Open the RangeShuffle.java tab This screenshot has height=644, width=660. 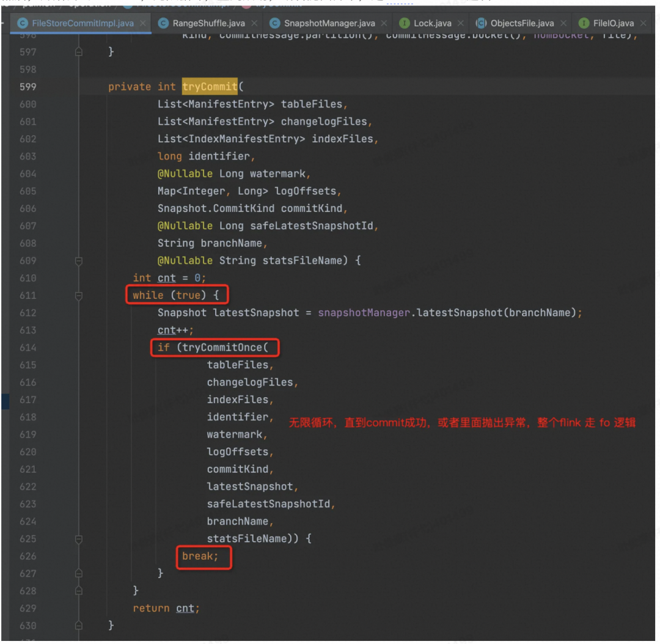click(x=208, y=23)
